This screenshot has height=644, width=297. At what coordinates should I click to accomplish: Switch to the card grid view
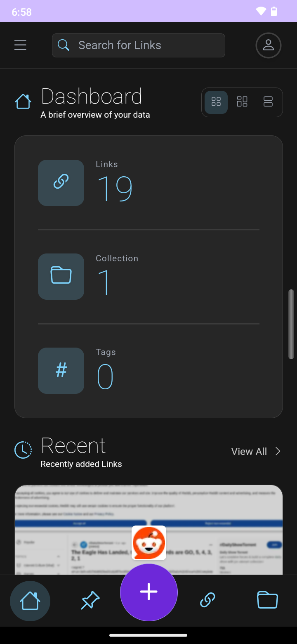[x=216, y=102]
